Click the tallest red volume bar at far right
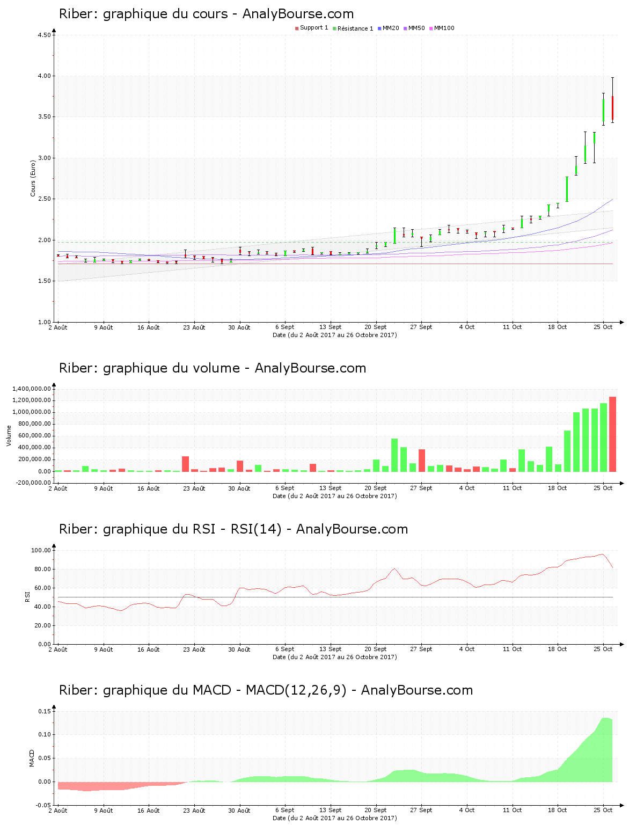This screenshot has height=832, width=644. click(612, 434)
